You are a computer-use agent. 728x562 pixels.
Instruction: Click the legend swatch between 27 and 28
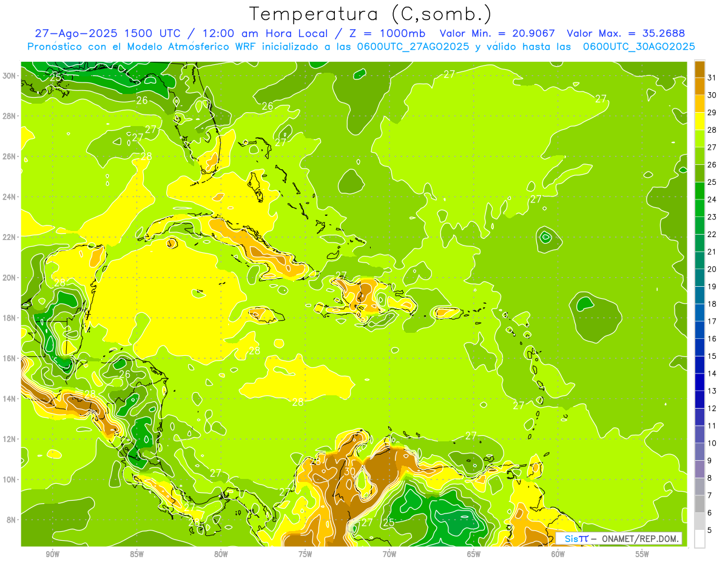pyautogui.click(x=699, y=138)
